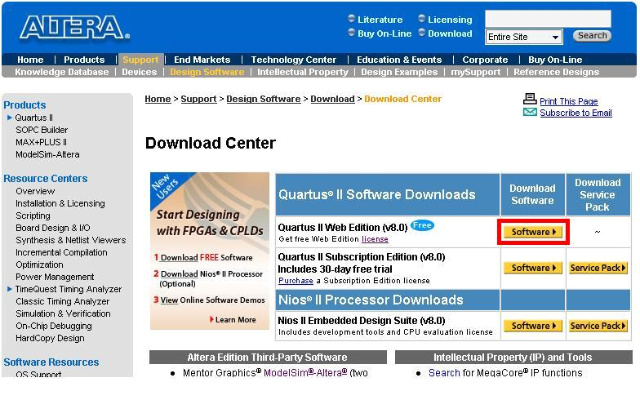This screenshot has height=418, width=640.
Task: Click the Download breadcrumb link
Action: [x=332, y=99]
